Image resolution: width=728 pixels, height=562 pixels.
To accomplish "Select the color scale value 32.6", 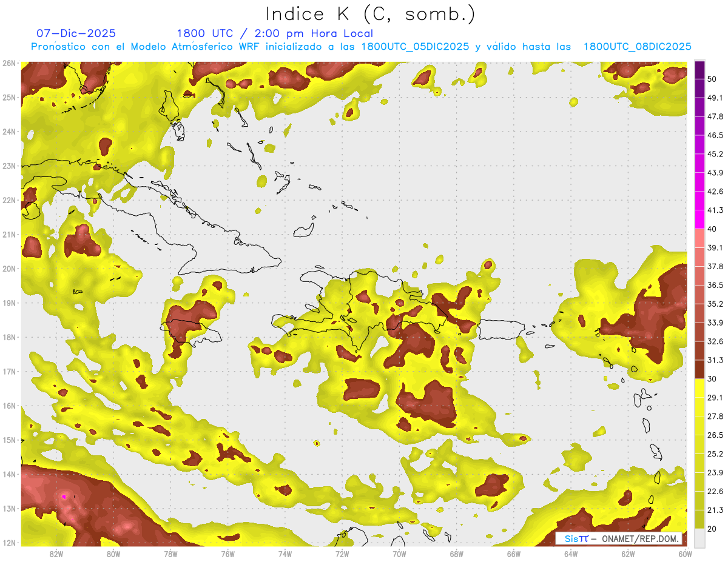I will pos(715,341).
